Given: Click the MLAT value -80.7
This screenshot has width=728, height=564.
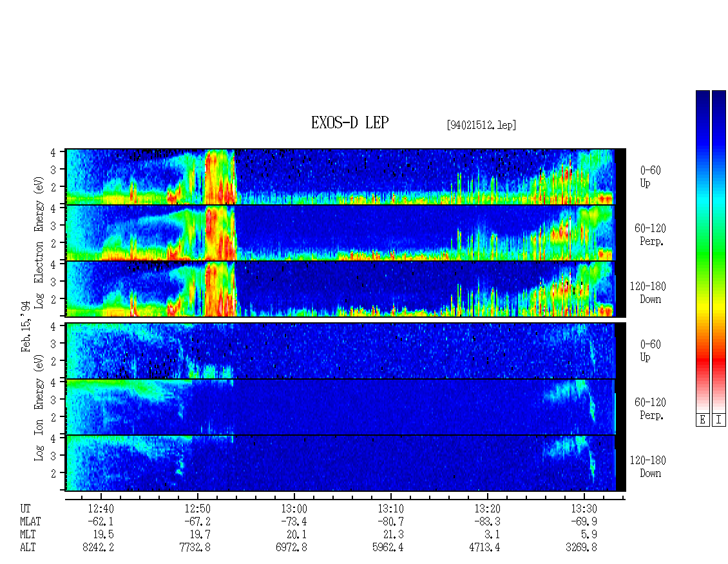Looking at the screenshot, I should pos(390,521).
